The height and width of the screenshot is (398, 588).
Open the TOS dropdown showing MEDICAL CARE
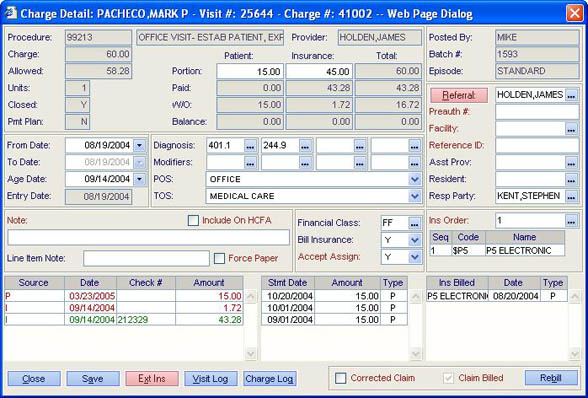[x=414, y=196]
